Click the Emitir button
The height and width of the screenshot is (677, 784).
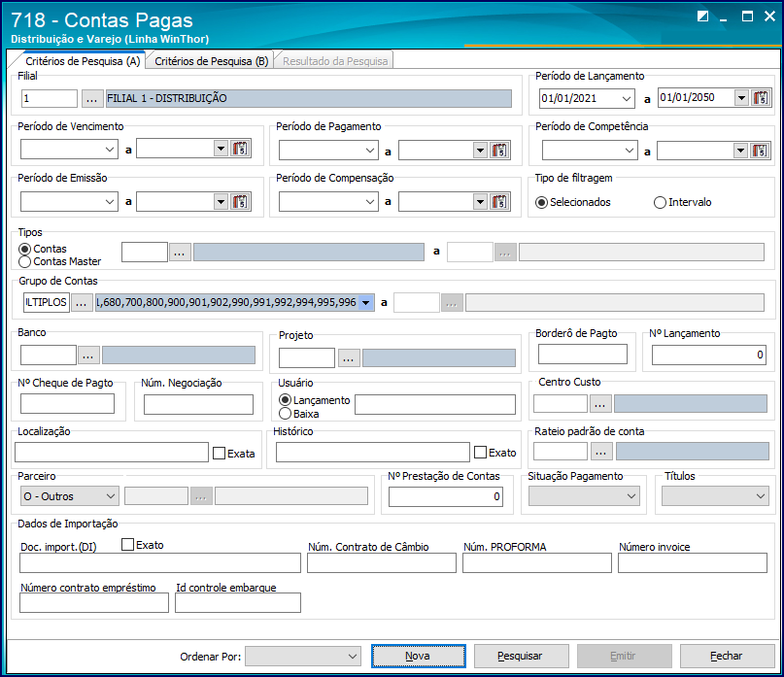click(x=623, y=656)
